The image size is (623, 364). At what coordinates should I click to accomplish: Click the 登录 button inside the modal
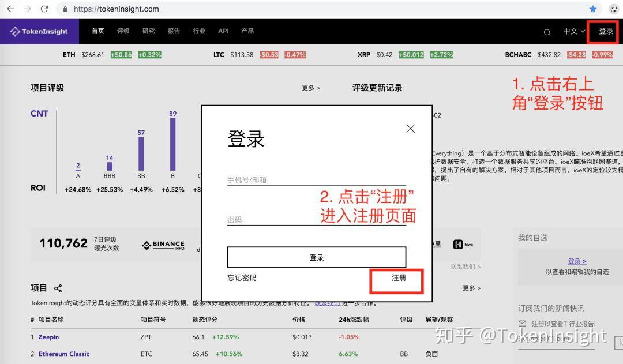coord(317,257)
